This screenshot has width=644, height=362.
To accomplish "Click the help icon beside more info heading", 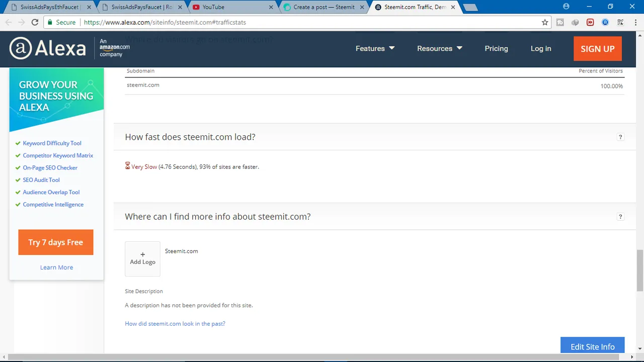I will pyautogui.click(x=620, y=217).
